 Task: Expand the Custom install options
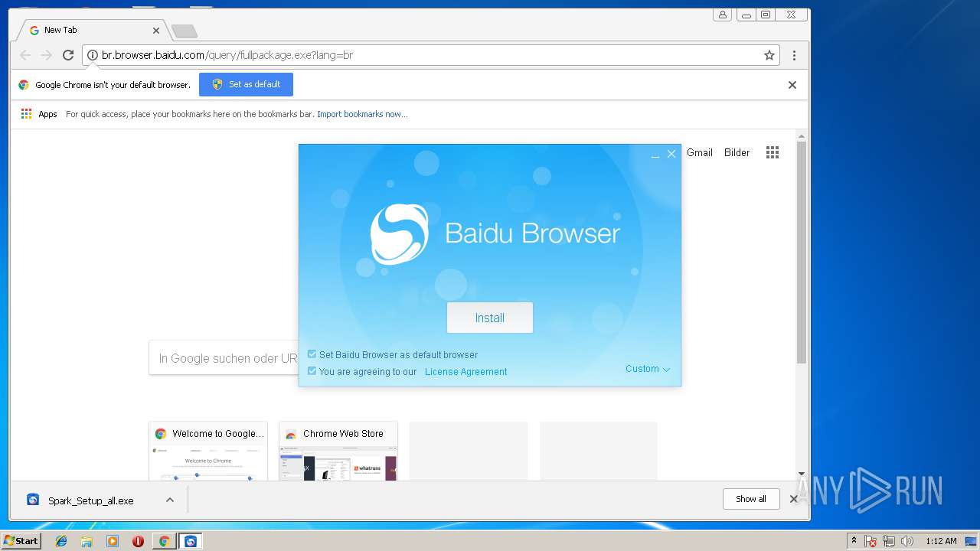pos(648,369)
